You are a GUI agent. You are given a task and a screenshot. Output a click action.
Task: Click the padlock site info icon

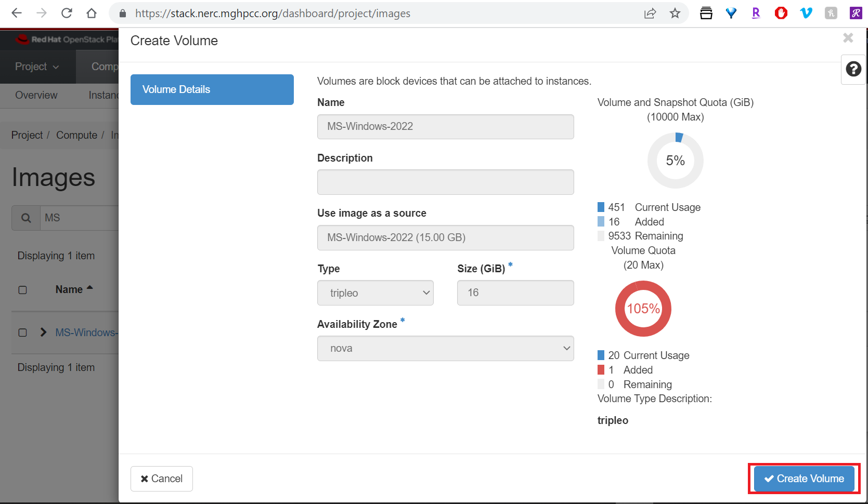click(123, 14)
